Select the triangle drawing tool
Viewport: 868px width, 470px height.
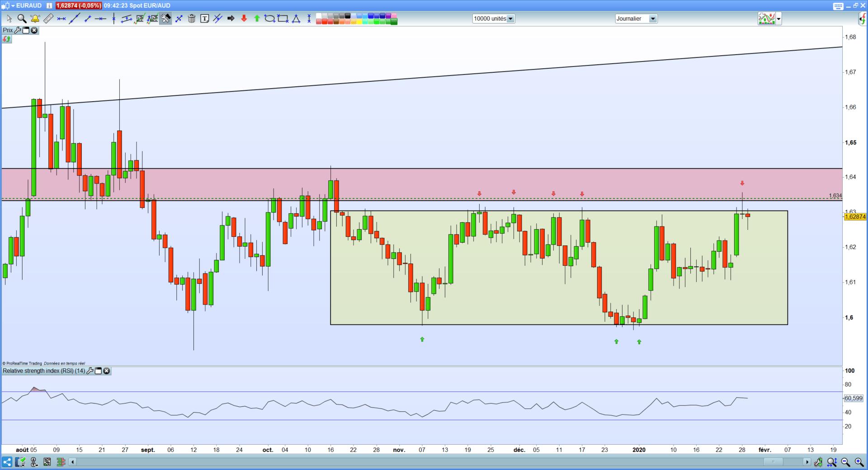pos(296,19)
